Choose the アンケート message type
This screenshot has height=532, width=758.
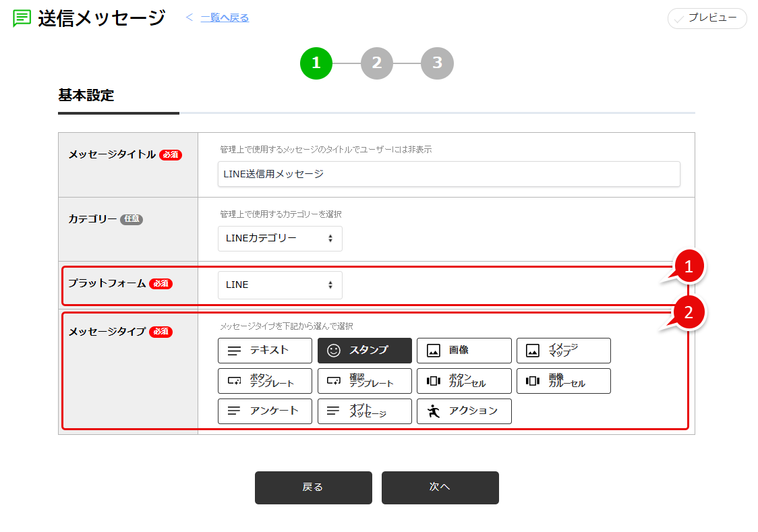(264, 411)
